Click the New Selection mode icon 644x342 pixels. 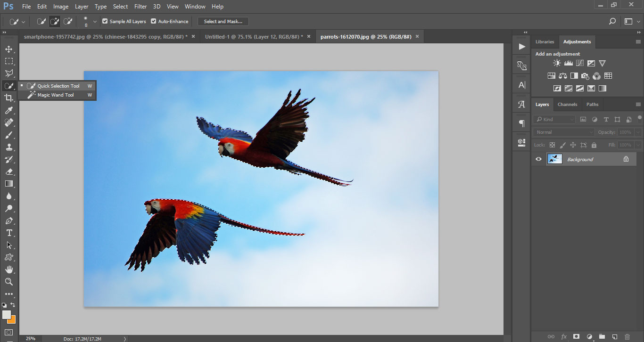[41, 21]
